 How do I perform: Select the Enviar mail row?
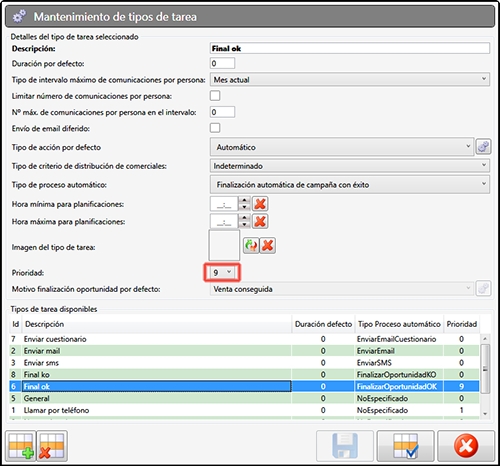[x=244, y=351]
